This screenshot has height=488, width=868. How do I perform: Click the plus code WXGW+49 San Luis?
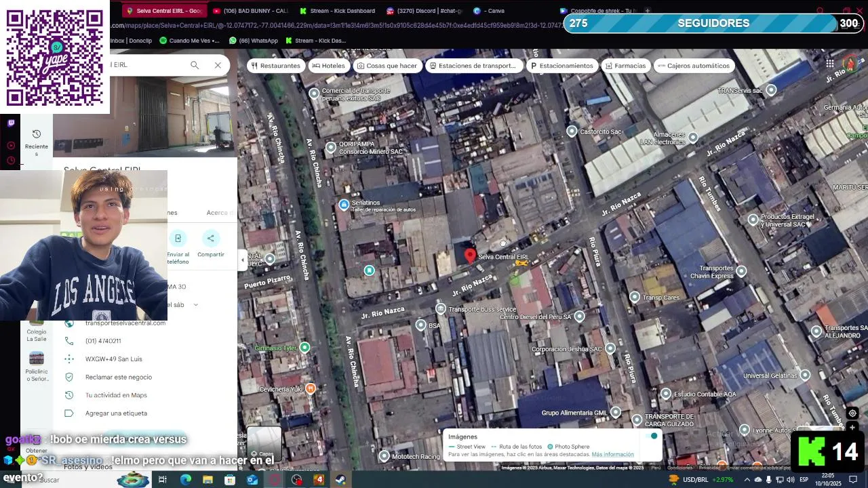[x=114, y=359]
